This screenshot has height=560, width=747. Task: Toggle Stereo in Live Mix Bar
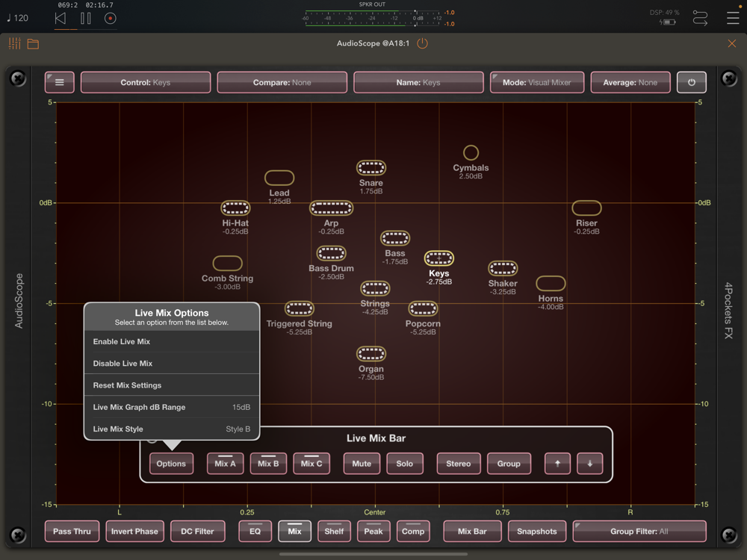(459, 464)
